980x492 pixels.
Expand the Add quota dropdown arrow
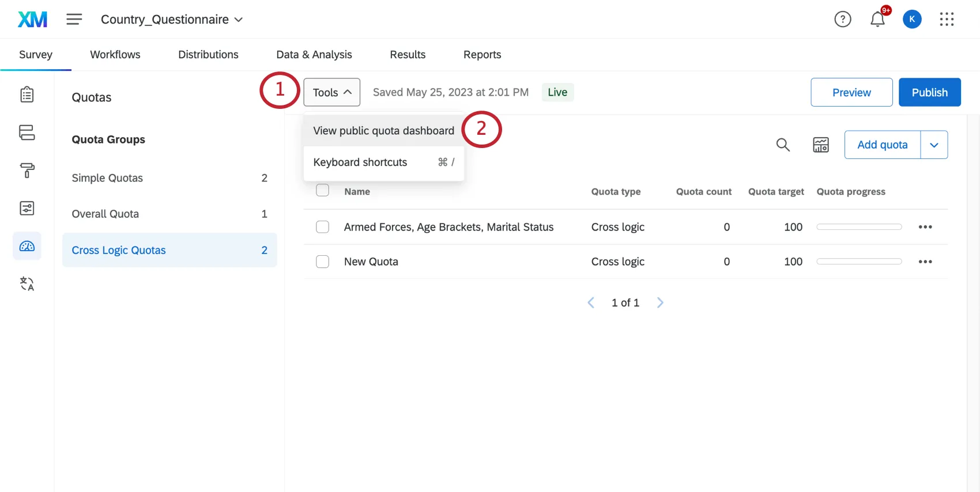pos(934,145)
